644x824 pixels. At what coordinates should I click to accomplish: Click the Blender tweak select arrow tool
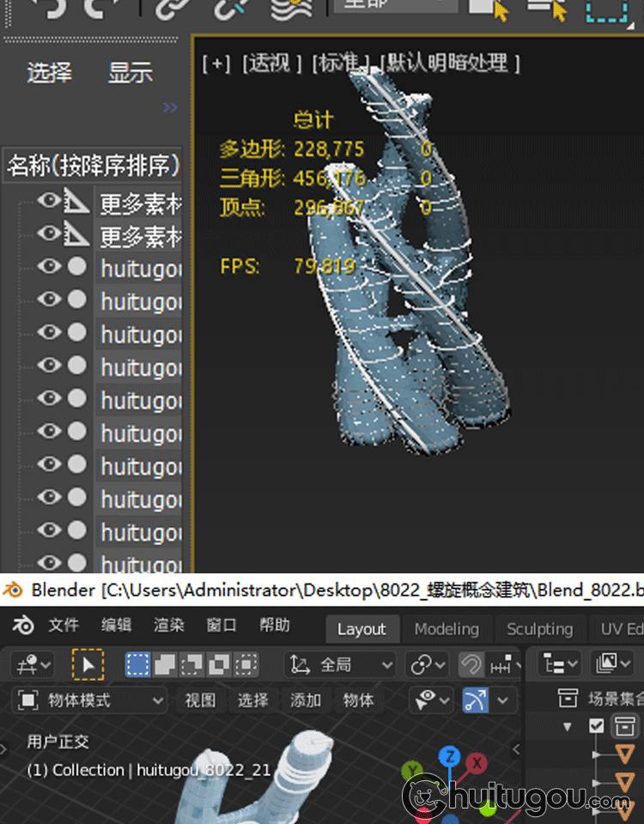[88, 664]
